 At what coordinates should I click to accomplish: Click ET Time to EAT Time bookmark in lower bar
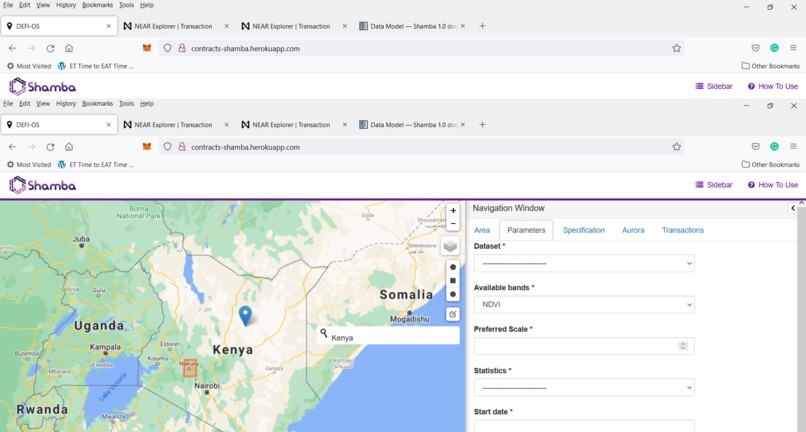coord(96,165)
